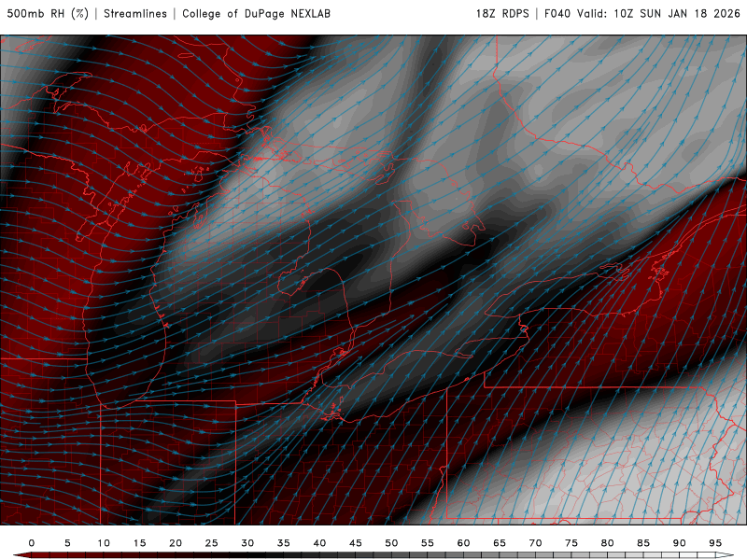The width and height of the screenshot is (747, 560).
Task: Click the colorbar label "60"
Action: (x=463, y=543)
